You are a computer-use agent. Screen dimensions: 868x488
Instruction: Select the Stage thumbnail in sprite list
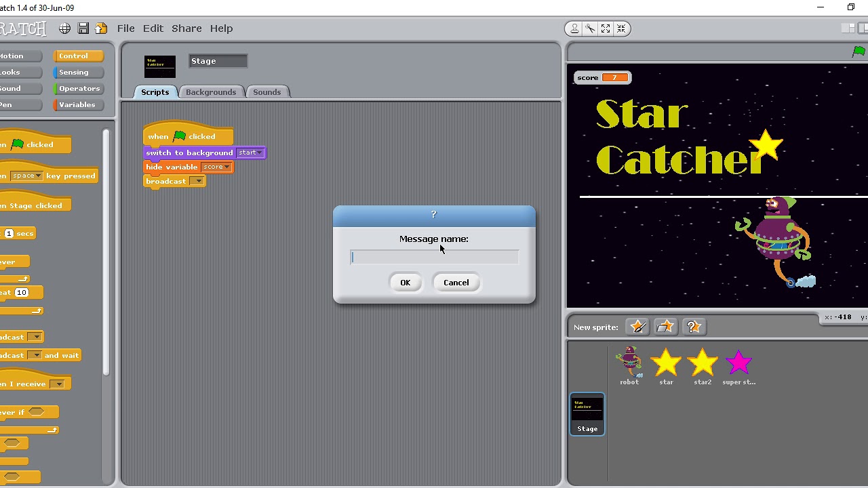(x=587, y=414)
